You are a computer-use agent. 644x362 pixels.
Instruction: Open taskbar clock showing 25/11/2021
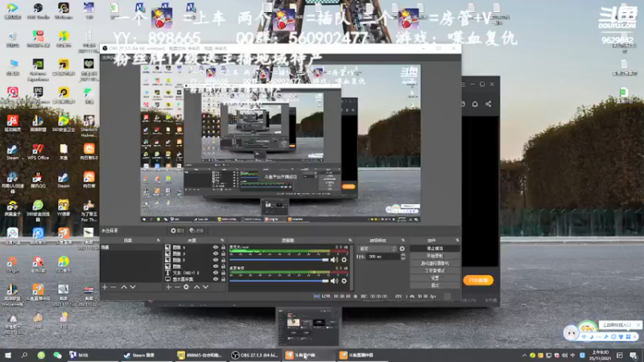click(x=600, y=356)
